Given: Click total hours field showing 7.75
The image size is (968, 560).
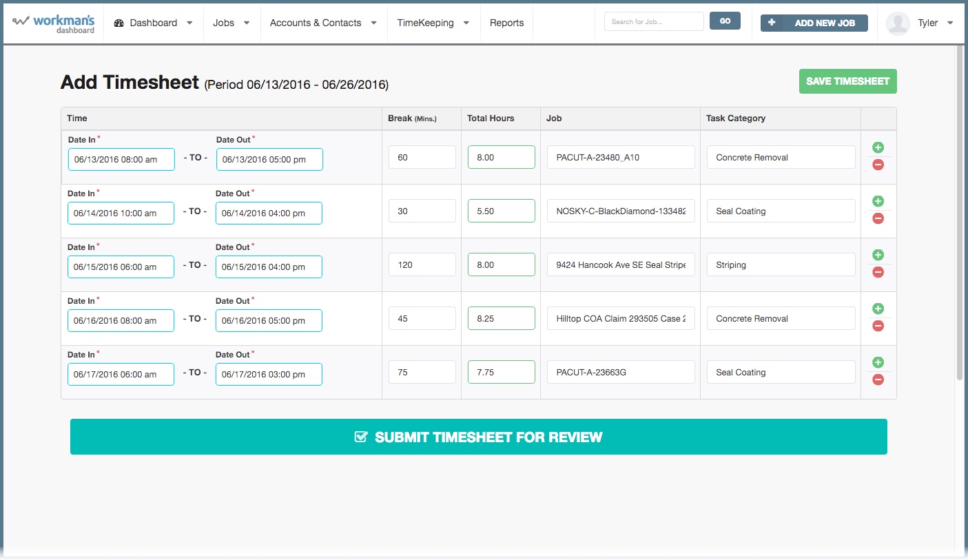Looking at the screenshot, I should (x=502, y=372).
